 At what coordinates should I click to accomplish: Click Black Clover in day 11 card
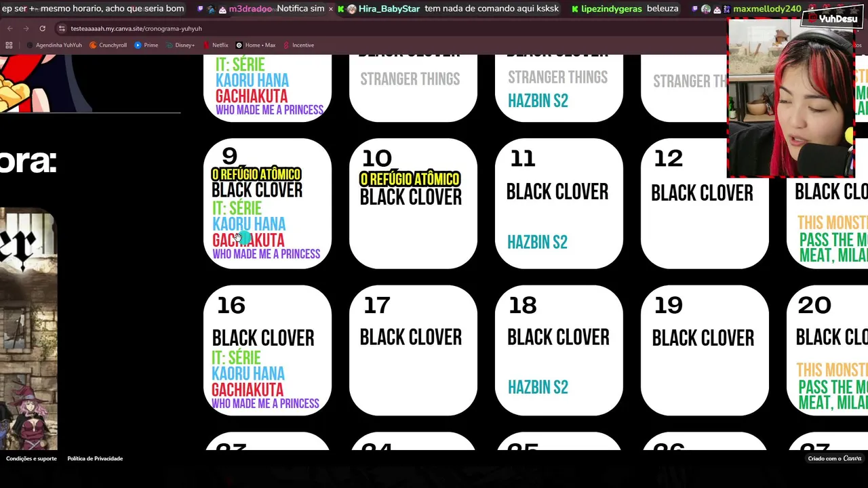[x=557, y=192]
